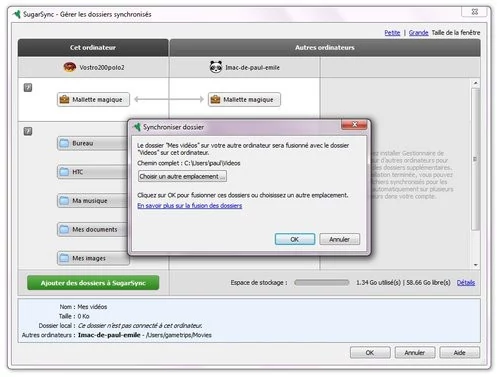Click the Vostro200polo2 computer name
This screenshot has width=500, height=377.
(102, 67)
